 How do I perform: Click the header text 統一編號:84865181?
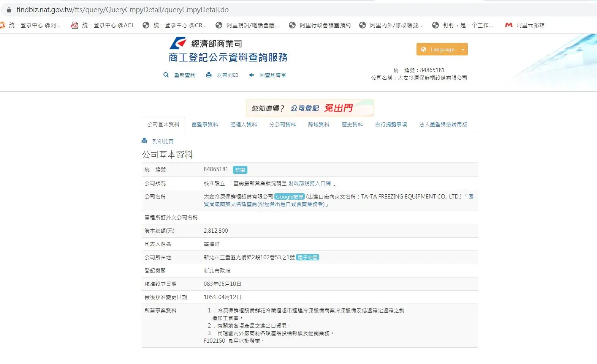pos(419,70)
